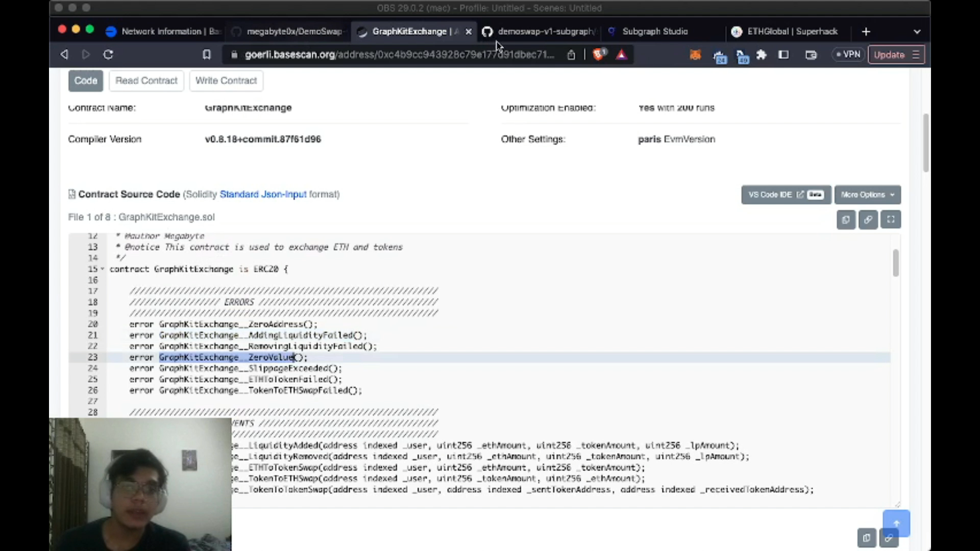980x551 pixels.
Task: Open the extensions puzzle-piece menu
Action: point(762,55)
